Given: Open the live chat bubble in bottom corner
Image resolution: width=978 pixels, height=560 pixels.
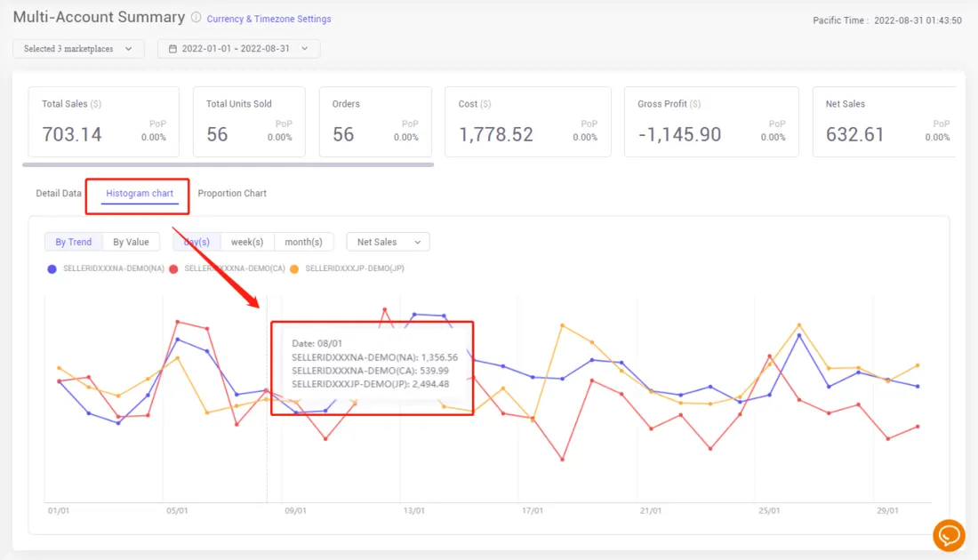Looking at the screenshot, I should pyautogui.click(x=949, y=535).
